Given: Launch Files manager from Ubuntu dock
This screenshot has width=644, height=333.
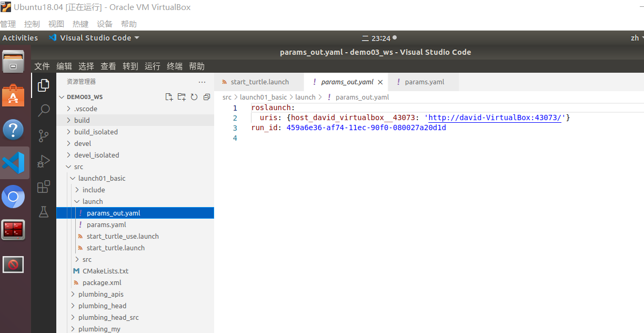Looking at the screenshot, I should [x=14, y=62].
